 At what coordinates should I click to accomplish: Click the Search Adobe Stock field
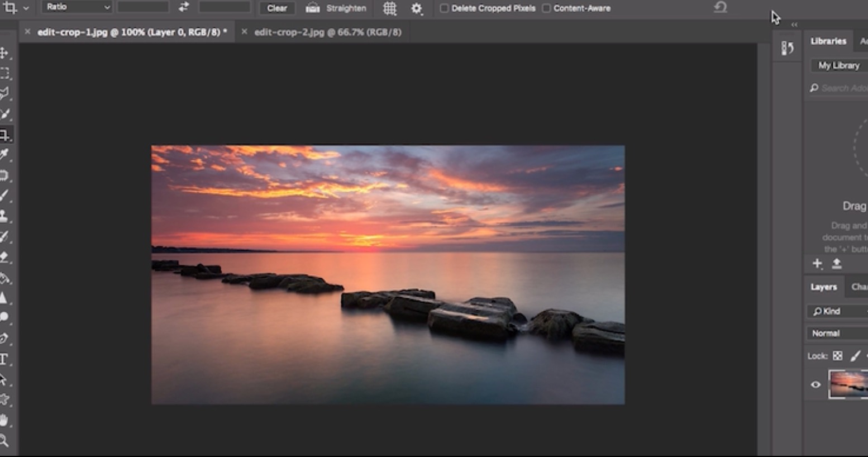840,88
